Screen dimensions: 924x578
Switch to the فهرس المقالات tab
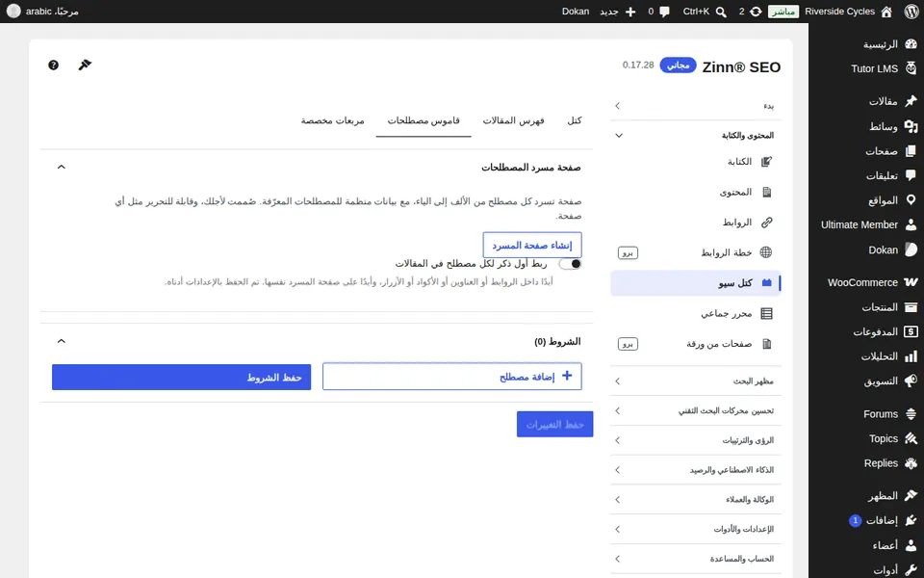514,120
